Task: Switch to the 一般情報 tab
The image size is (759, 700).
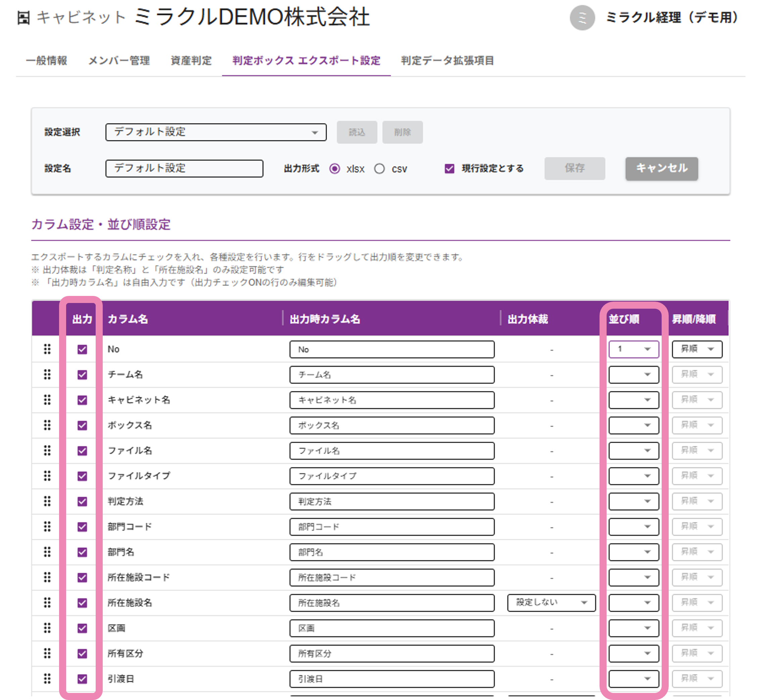Action: point(46,60)
